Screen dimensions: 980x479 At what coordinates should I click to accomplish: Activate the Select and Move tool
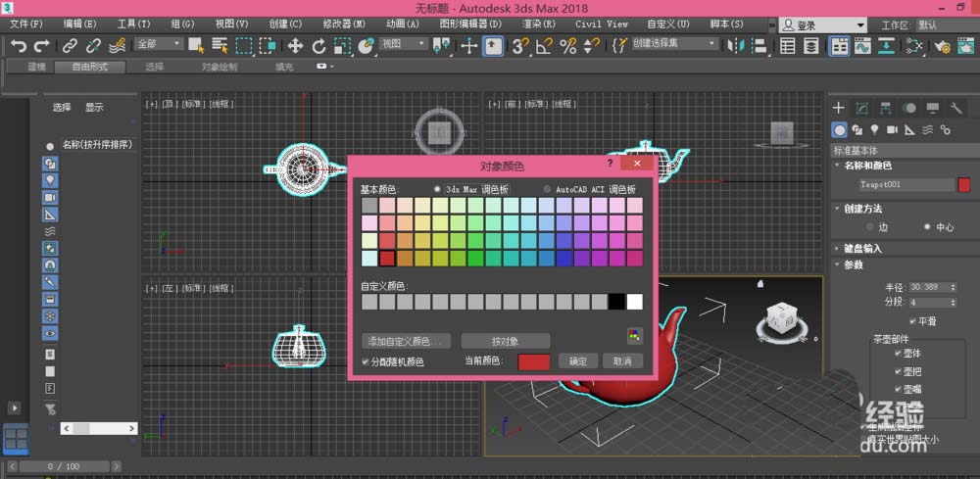(x=295, y=46)
